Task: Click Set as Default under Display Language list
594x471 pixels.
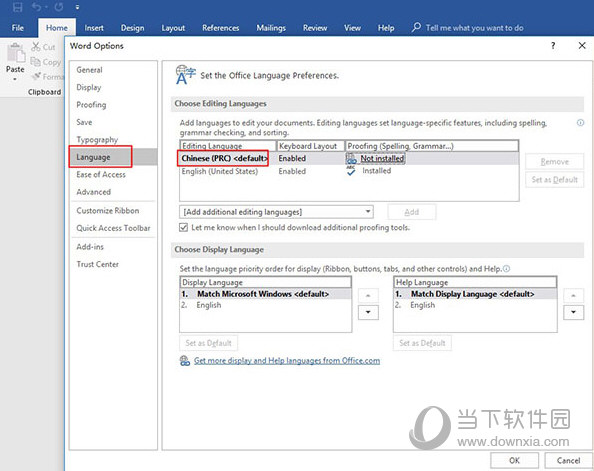Action: coord(208,343)
